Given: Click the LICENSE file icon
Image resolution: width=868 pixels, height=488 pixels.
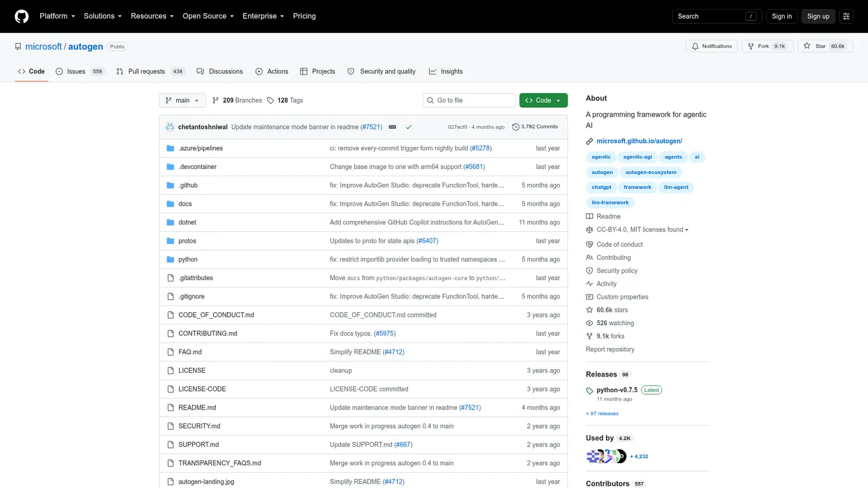Looking at the screenshot, I should 170,371.
